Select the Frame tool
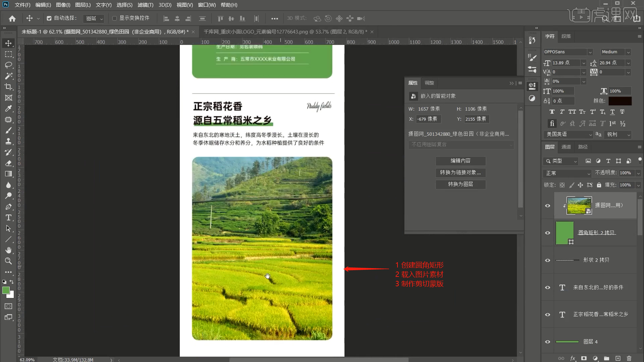Image resolution: width=644 pixels, height=362 pixels. (8, 98)
